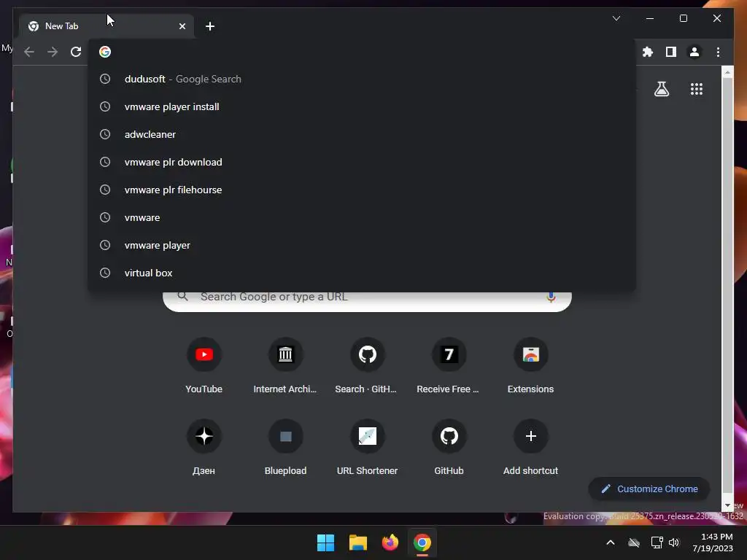Reload the page with the refresh icon

point(76,52)
